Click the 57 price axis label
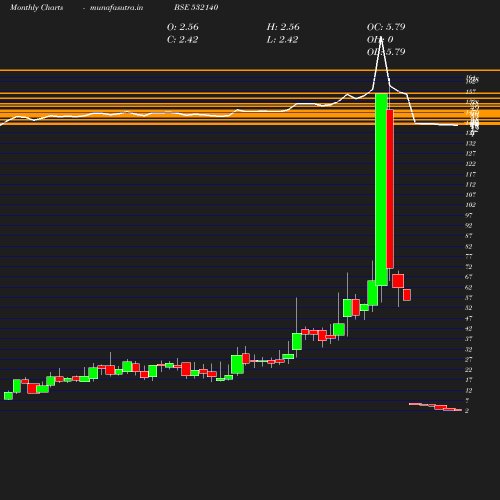The image size is (500, 500). point(469,298)
